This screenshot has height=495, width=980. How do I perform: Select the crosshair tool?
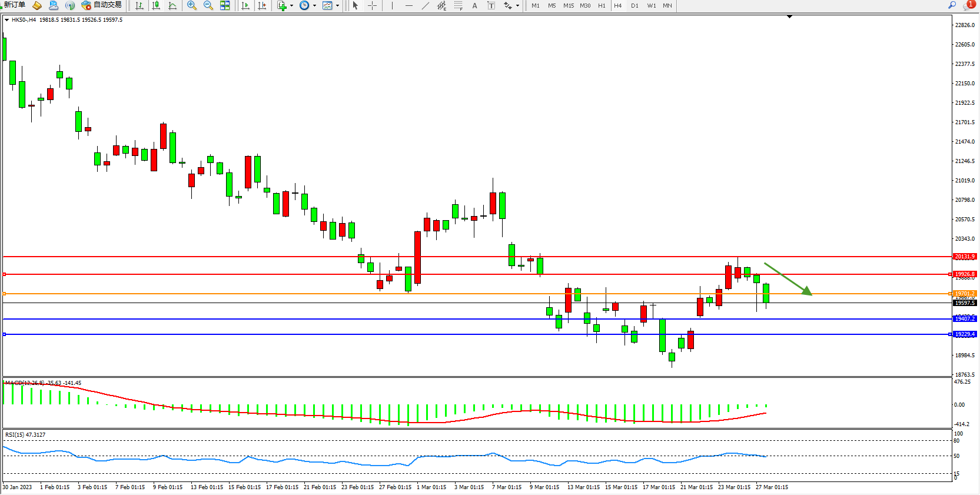[373, 5]
